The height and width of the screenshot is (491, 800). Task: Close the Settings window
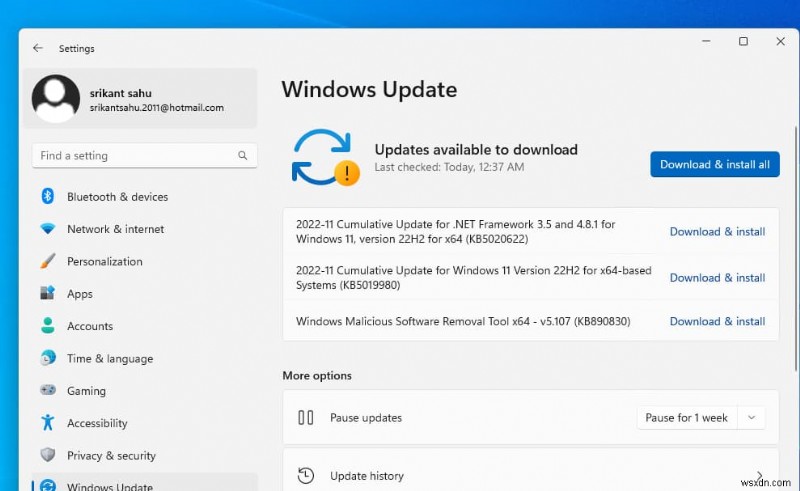coord(781,41)
